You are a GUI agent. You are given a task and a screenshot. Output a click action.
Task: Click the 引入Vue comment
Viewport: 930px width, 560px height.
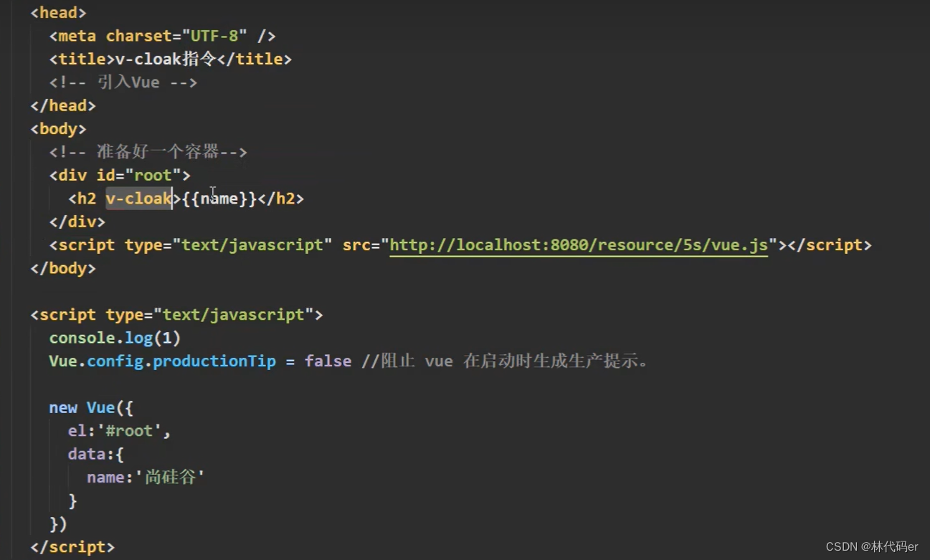[123, 82]
